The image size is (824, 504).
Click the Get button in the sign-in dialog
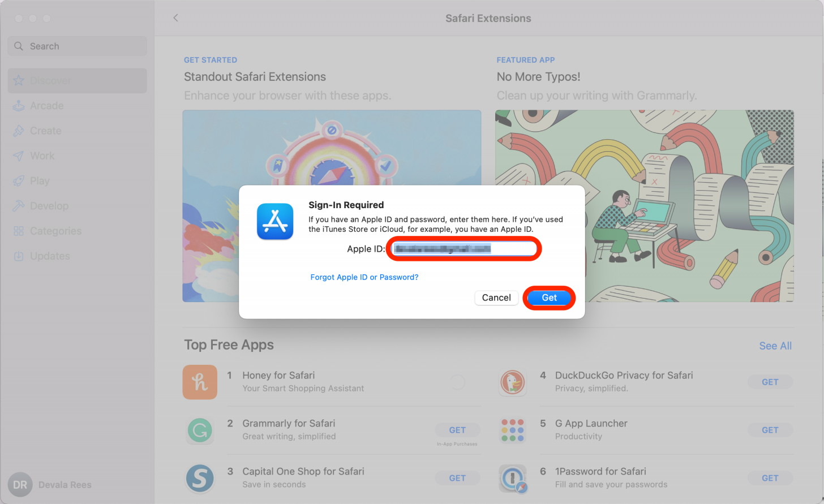pos(549,298)
